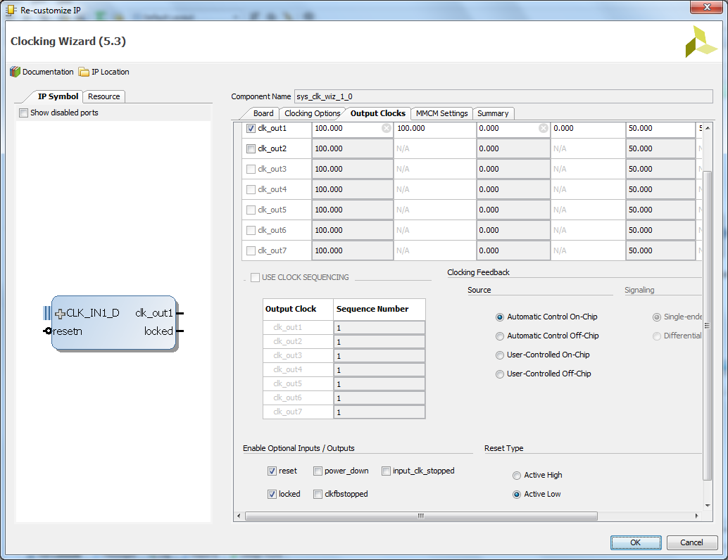Open the Board tab
This screenshot has height=560, width=728.
pyautogui.click(x=263, y=113)
